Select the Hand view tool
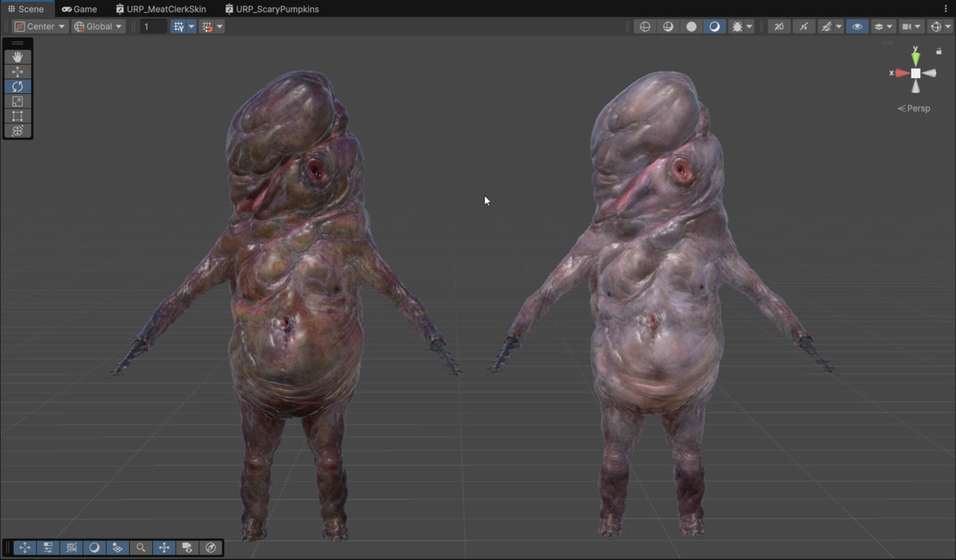 pos(18,57)
